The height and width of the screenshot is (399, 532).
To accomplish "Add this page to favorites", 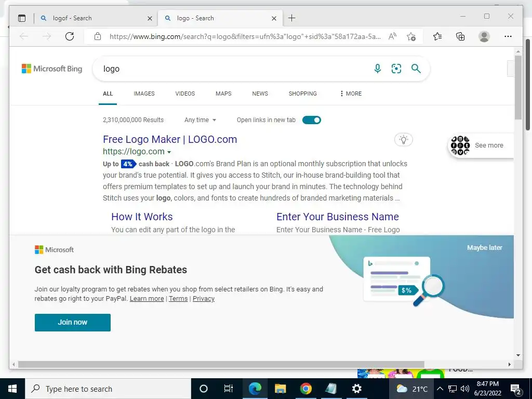I will 411,36.
